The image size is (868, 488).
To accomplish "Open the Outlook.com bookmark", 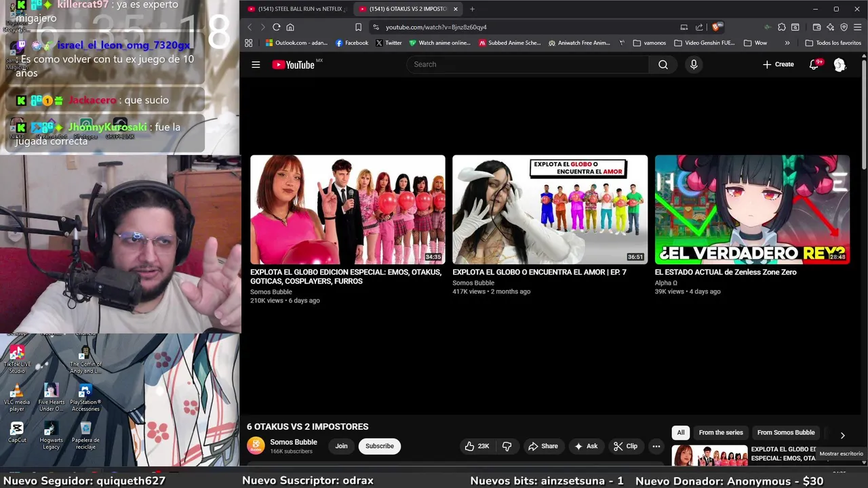I will pos(296,43).
